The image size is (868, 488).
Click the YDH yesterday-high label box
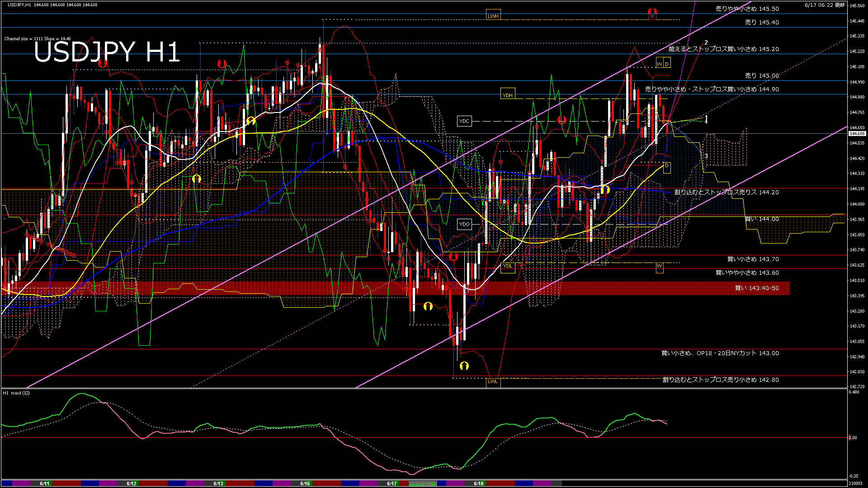click(x=508, y=95)
